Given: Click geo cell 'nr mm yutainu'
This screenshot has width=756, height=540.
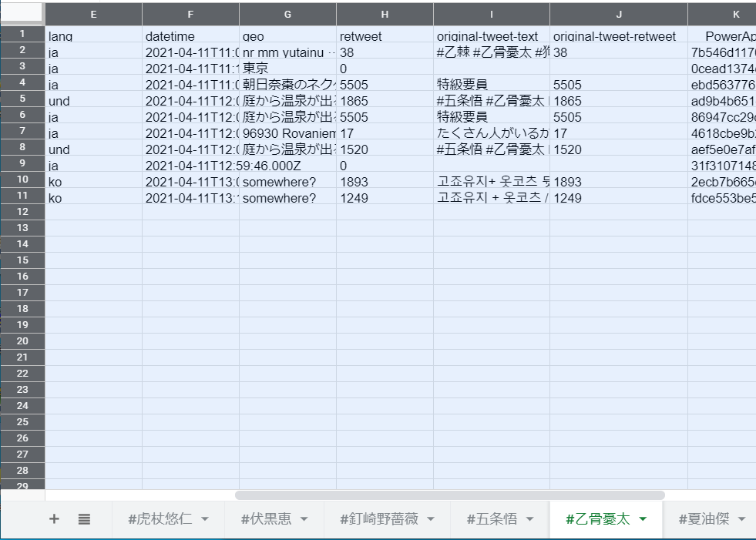Looking at the screenshot, I should pos(287,50).
